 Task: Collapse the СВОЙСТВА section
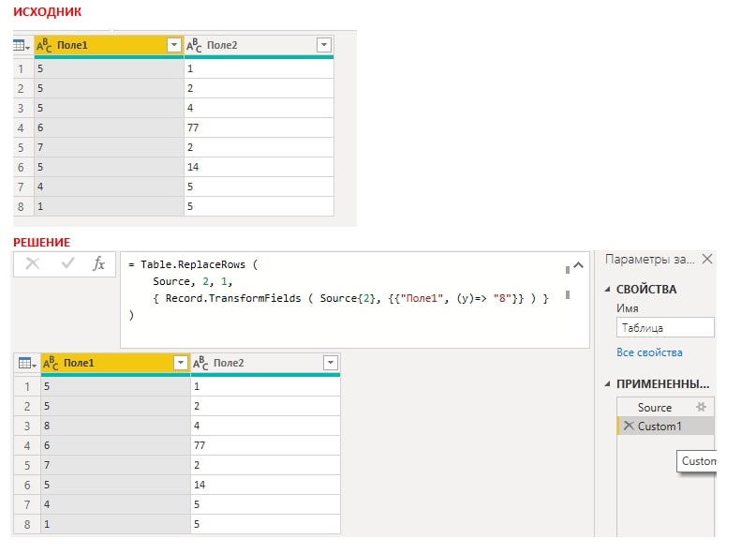(607, 289)
